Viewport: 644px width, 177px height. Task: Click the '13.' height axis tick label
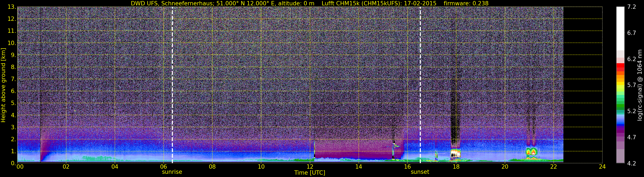click(12, 7)
